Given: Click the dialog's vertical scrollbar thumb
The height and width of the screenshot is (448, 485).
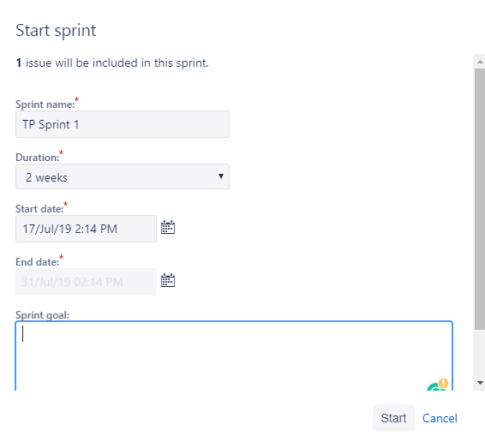Looking at the screenshot, I should pos(480,199).
